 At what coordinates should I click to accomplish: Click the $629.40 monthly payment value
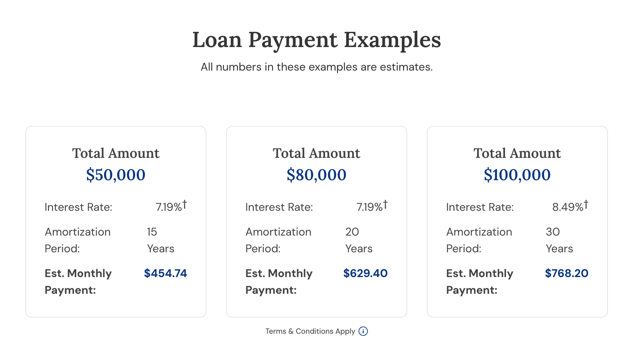pos(365,273)
